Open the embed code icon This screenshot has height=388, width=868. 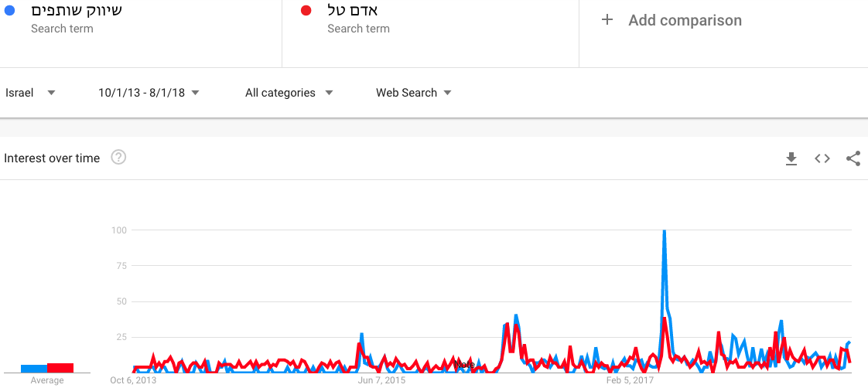822,158
